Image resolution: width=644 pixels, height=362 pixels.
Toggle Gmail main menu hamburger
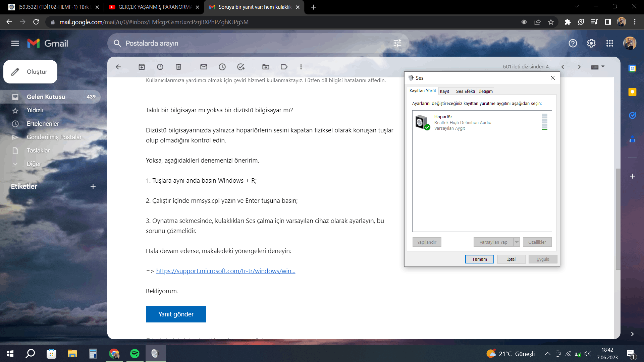coord(15,43)
